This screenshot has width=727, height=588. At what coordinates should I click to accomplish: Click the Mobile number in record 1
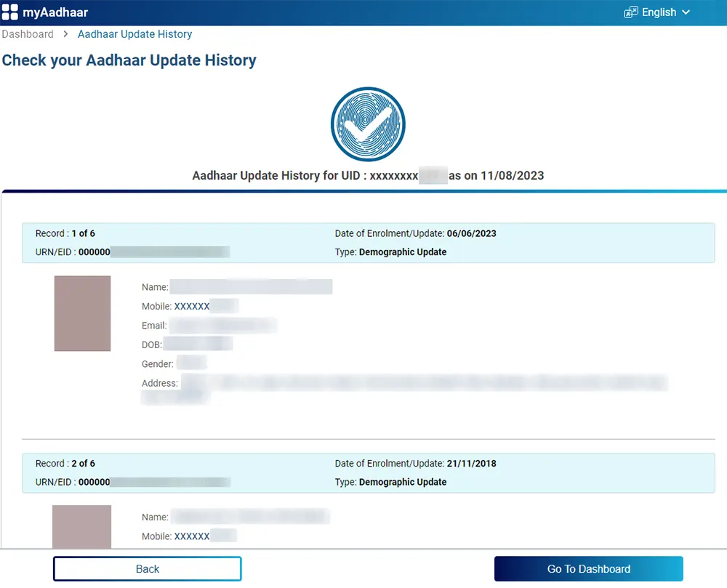click(x=206, y=306)
